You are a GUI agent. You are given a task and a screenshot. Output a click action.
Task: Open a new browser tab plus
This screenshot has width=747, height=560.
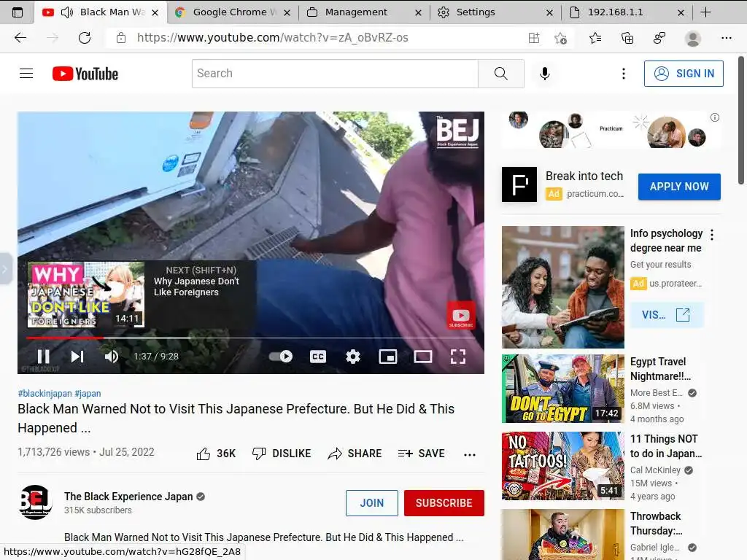(705, 12)
